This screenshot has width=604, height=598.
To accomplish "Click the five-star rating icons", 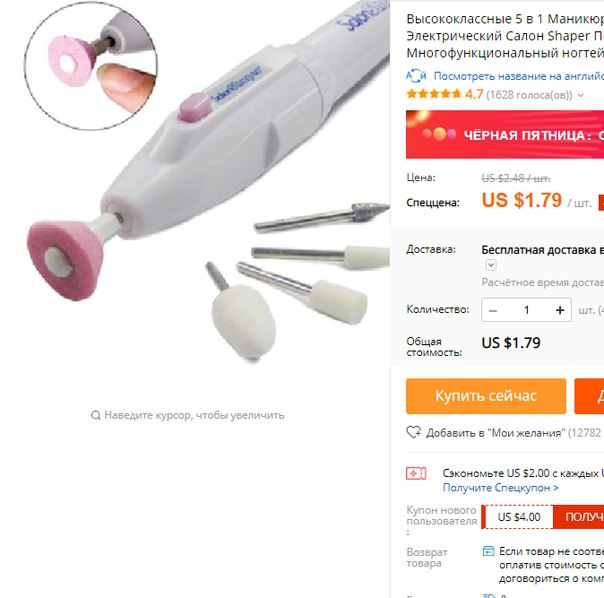I will click(x=433, y=94).
